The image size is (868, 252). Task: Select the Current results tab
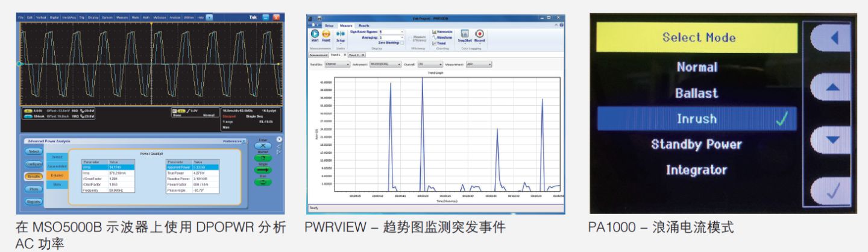pyautogui.click(x=57, y=157)
